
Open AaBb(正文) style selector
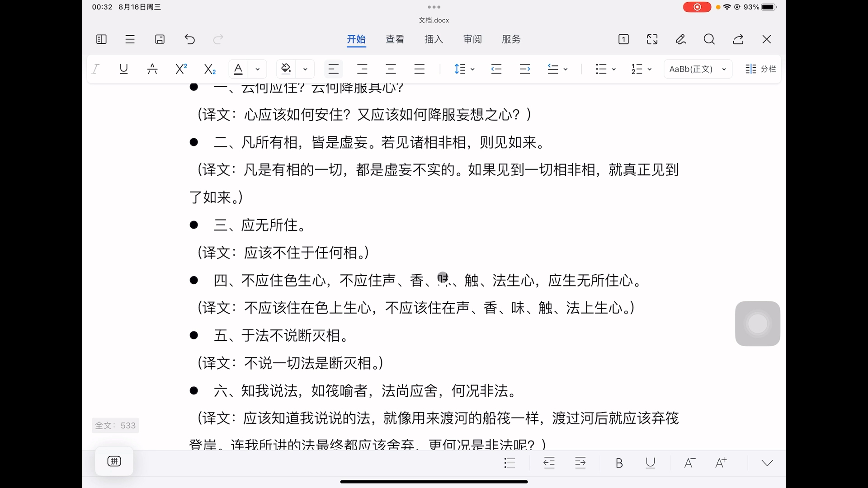coord(698,69)
